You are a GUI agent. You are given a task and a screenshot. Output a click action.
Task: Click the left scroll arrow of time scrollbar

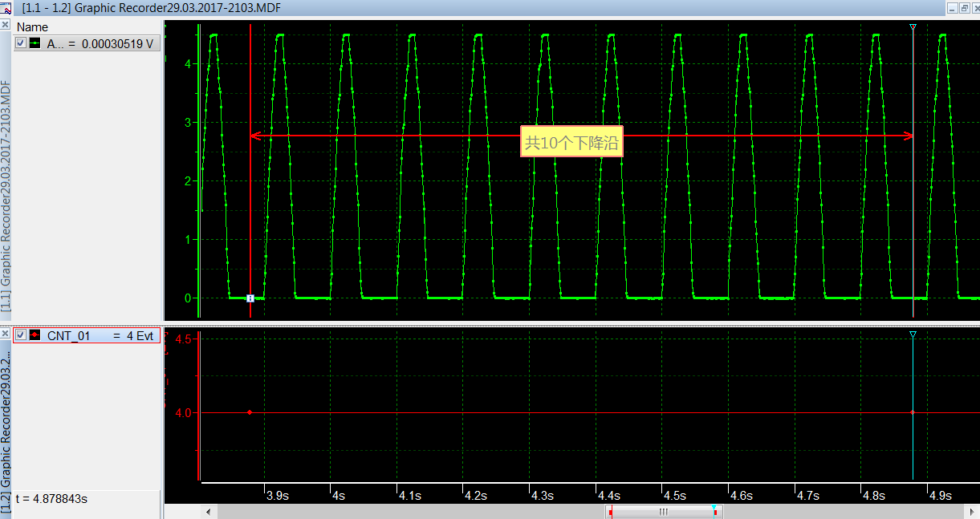click(209, 511)
